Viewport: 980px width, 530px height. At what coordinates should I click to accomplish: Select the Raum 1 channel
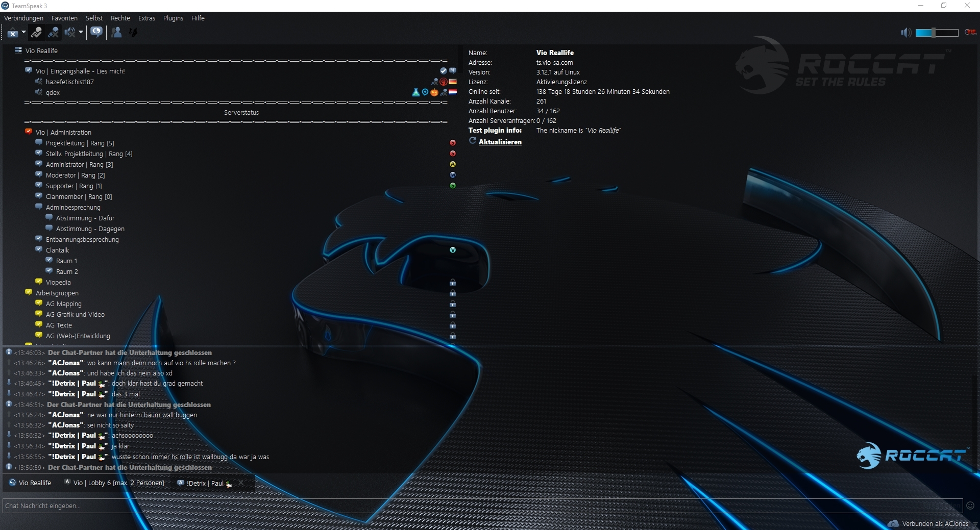pyautogui.click(x=67, y=261)
